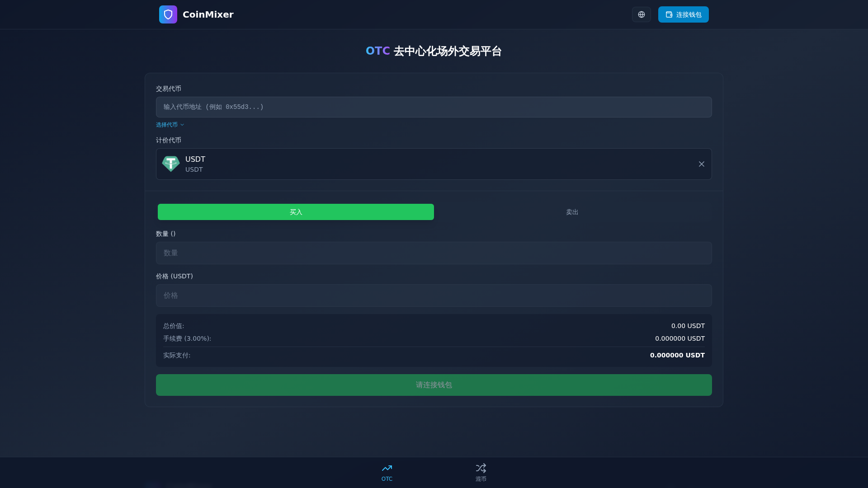The image size is (868, 488).
Task: Open the 混币 mixer navigation tab
Action: [x=481, y=473]
